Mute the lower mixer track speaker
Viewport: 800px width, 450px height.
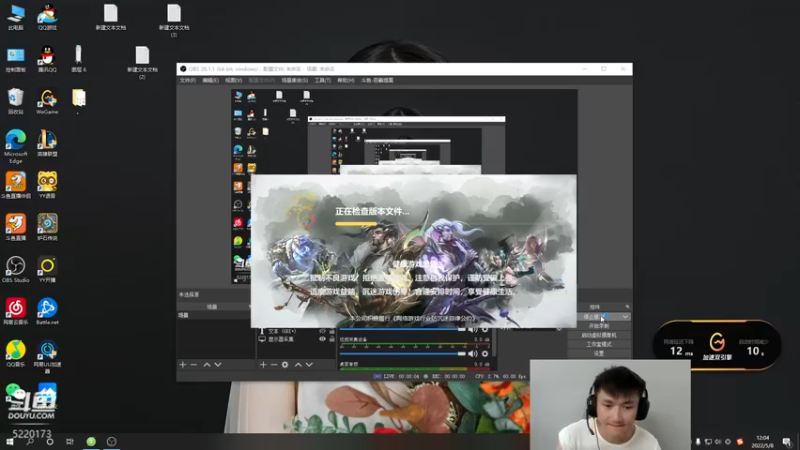(473, 354)
